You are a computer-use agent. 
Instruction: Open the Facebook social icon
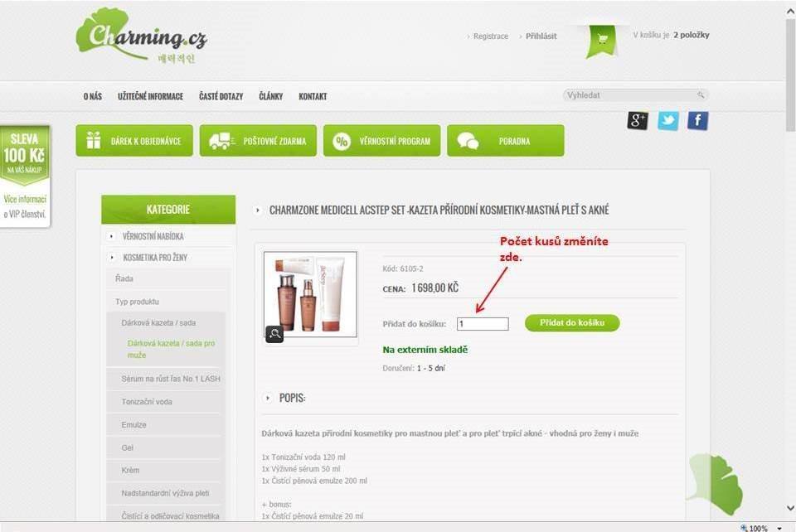698,121
